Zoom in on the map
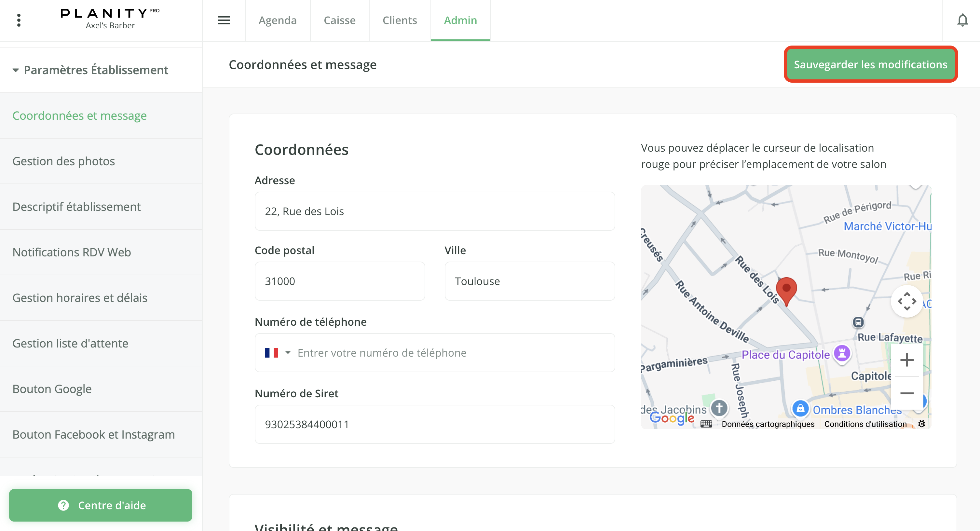This screenshot has width=980, height=531. pos(907,360)
